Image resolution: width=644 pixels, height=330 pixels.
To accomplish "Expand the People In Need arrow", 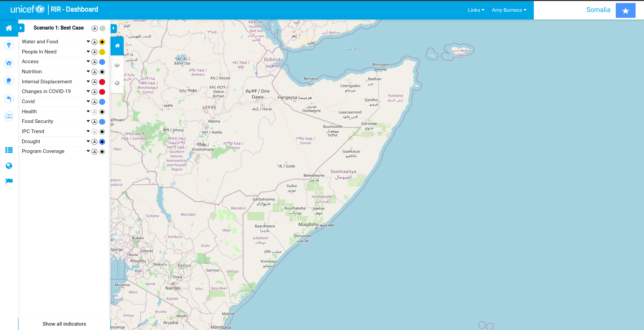I will coord(88,51).
